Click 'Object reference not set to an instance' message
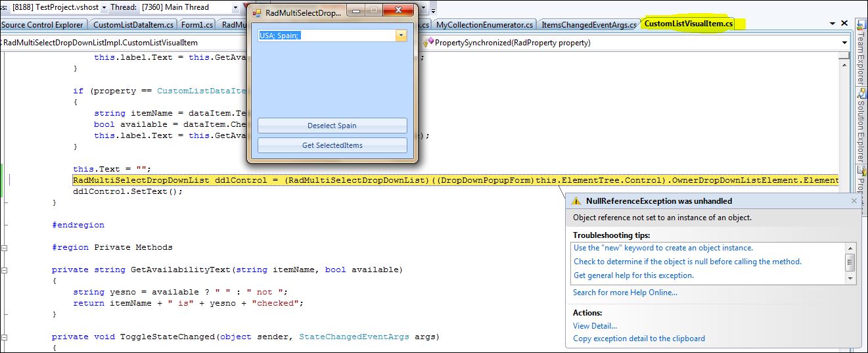The image size is (868, 353). coord(662,218)
